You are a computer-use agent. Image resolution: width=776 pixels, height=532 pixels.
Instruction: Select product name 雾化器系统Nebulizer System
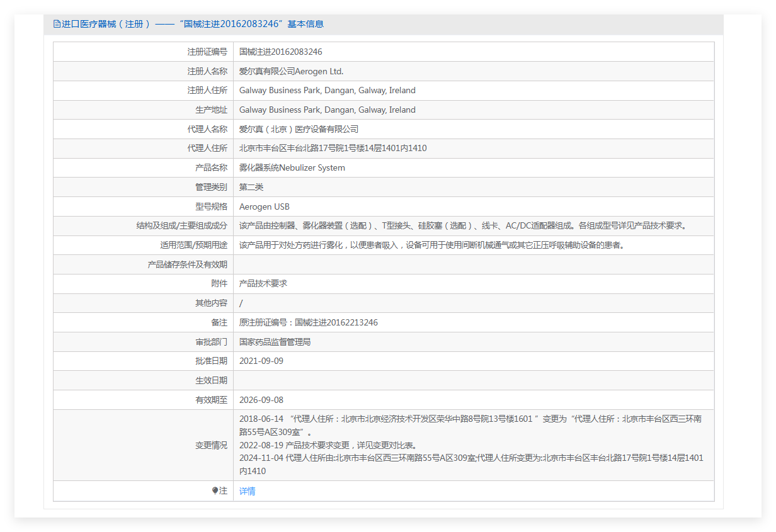click(292, 168)
